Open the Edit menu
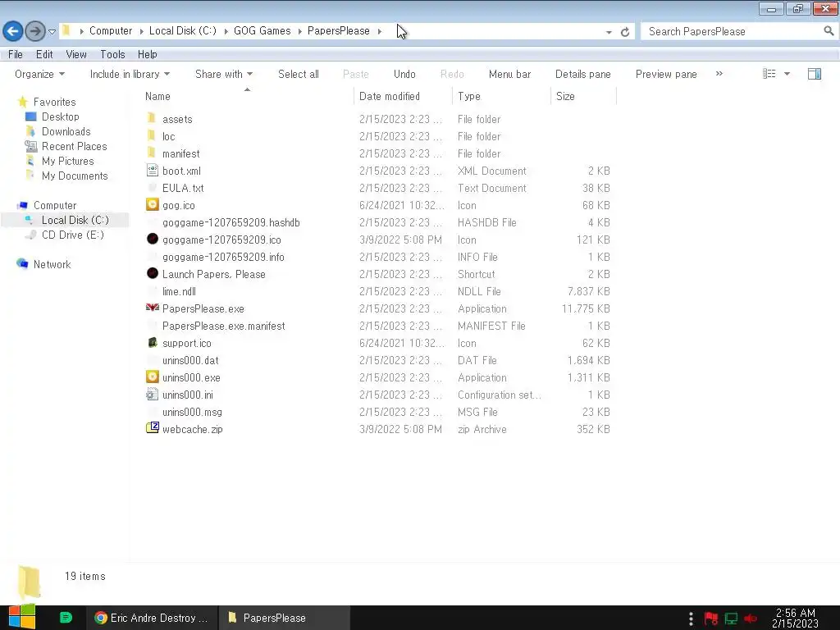Viewport: 840px width, 630px height. coord(44,54)
